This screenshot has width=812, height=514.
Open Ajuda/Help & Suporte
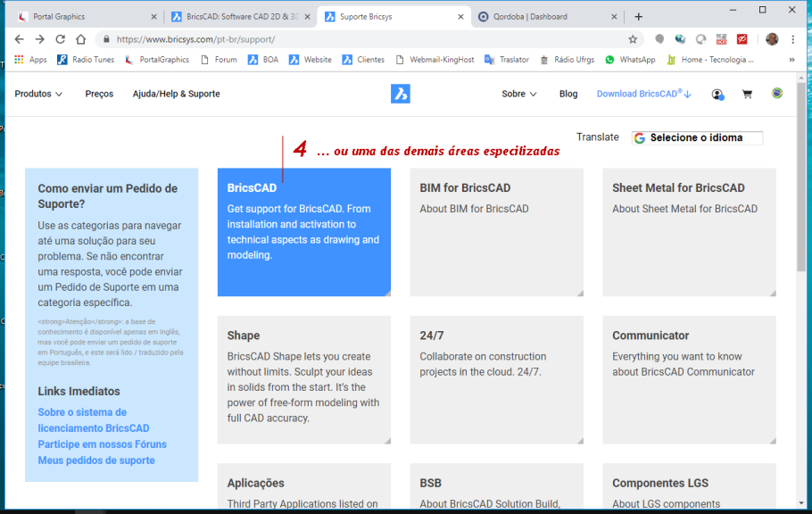(176, 94)
